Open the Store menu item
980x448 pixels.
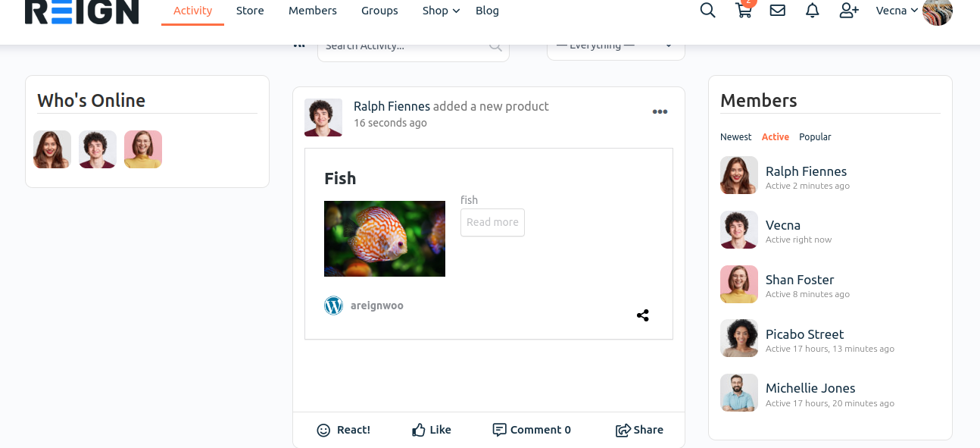[250, 11]
